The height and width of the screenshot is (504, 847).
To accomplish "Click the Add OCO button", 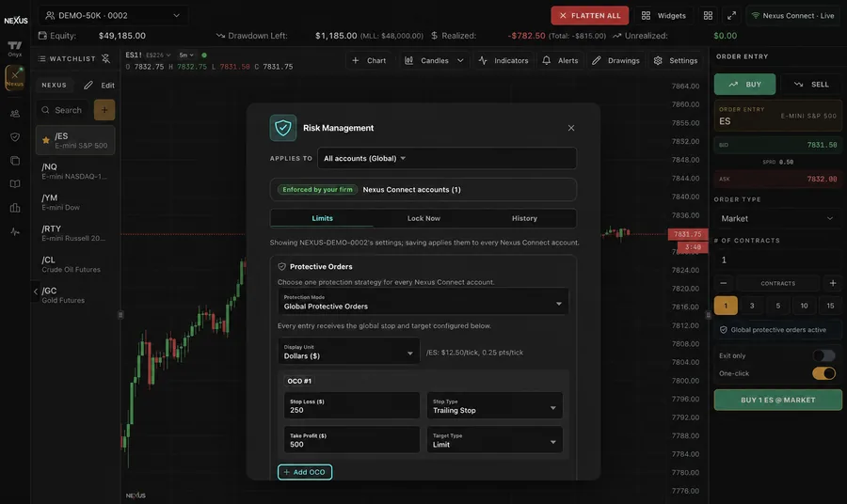I will pyautogui.click(x=305, y=472).
